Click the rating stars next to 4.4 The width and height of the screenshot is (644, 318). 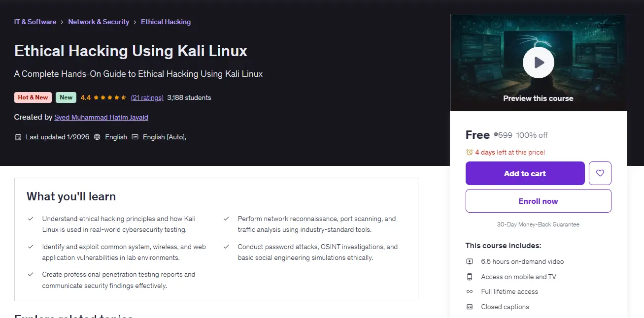pos(110,98)
